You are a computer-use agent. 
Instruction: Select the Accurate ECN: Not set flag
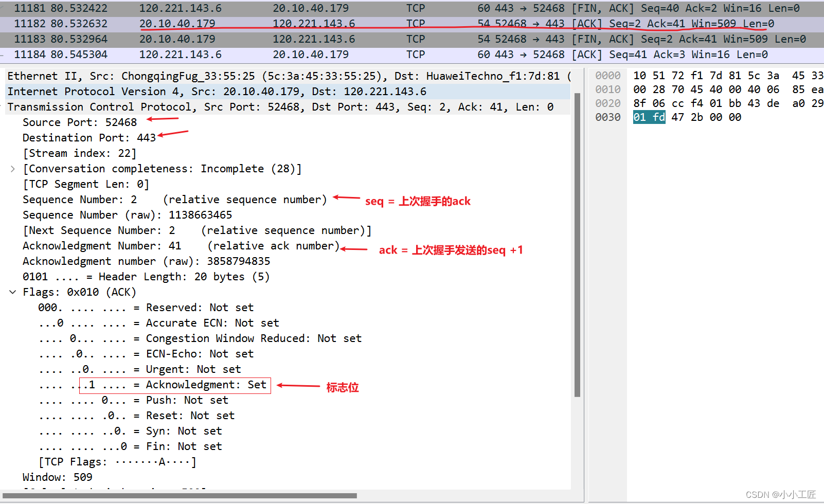(x=159, y=323)
